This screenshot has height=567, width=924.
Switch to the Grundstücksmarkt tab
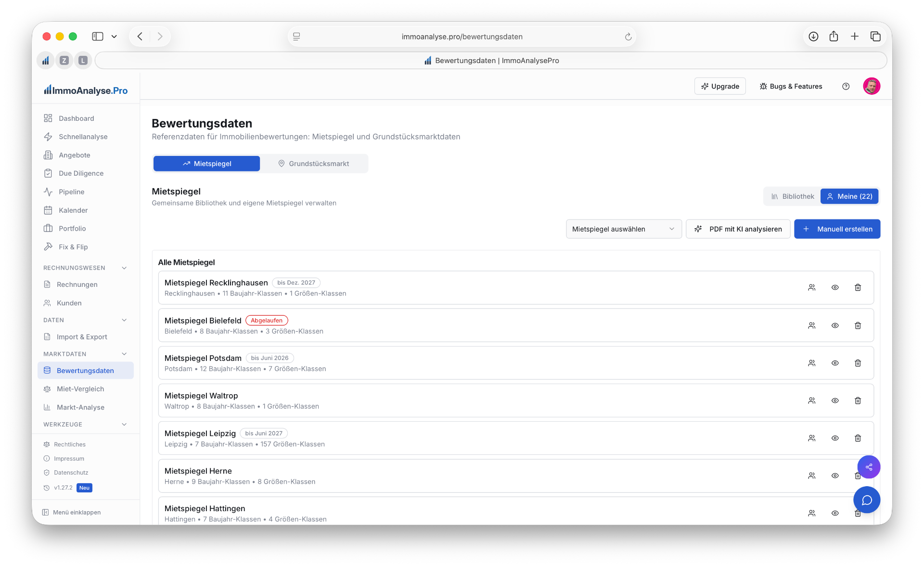coord(314,164)
